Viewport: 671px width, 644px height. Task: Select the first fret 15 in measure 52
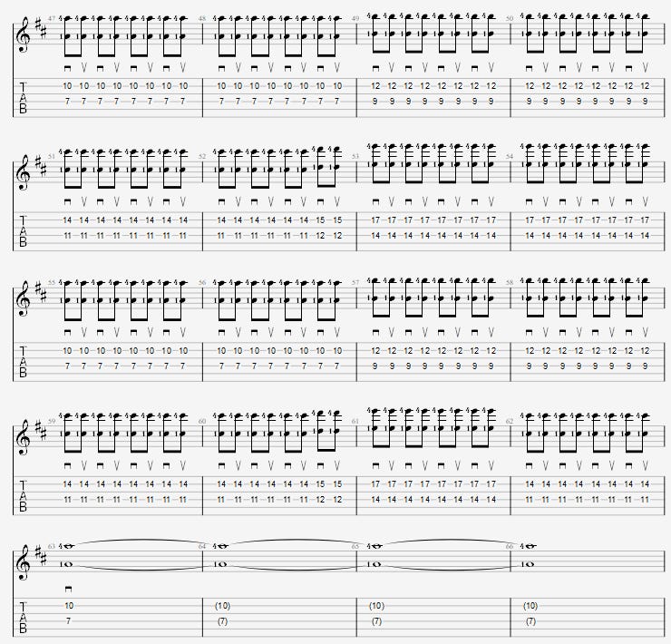pos(320,220)
